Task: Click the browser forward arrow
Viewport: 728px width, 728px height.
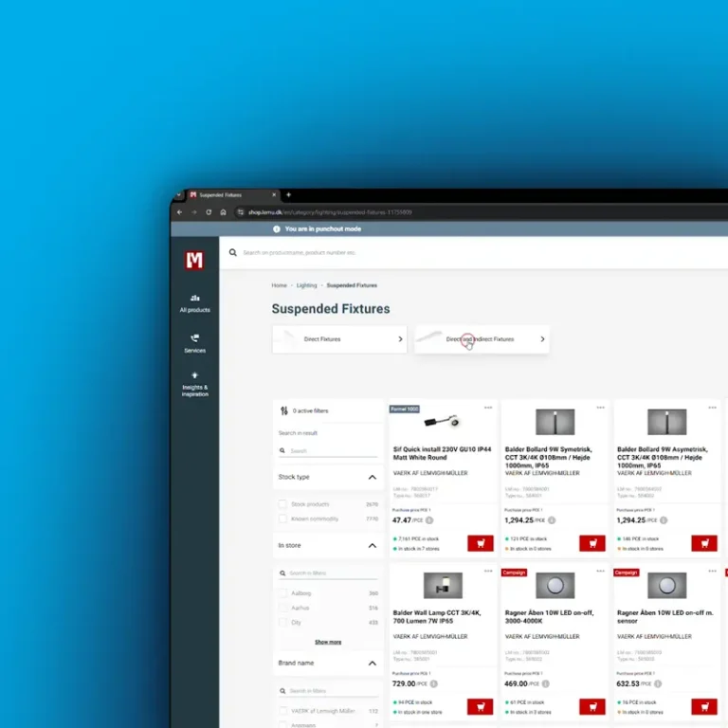Action: (194, 212)
